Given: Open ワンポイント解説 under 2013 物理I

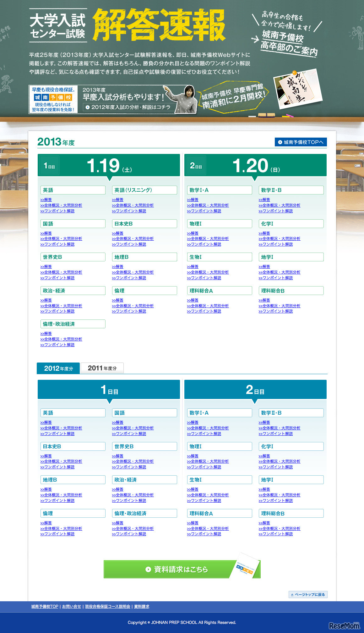Looking at the screenshot, I should click(x=204, y=244).
